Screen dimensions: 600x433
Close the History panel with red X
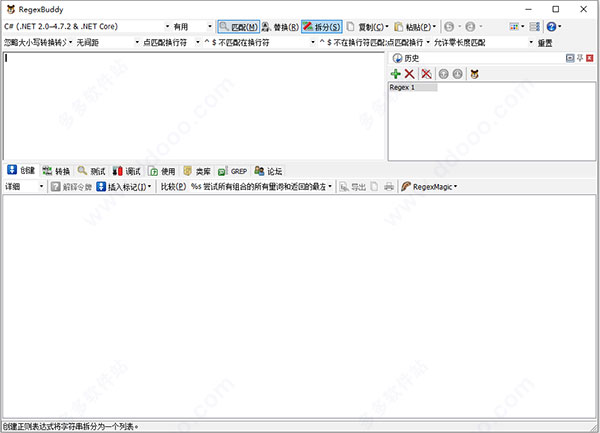click(590, 58)
